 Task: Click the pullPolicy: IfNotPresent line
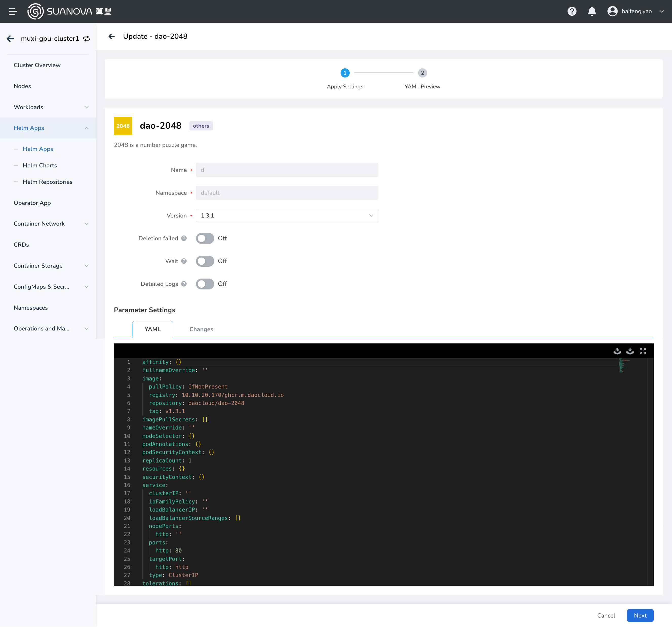(x=188, y=386)
